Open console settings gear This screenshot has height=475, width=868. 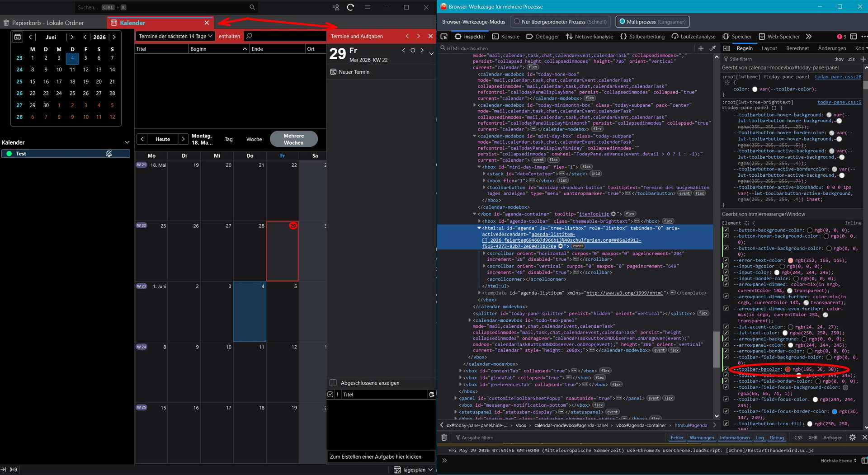click(x=853, y=437)
